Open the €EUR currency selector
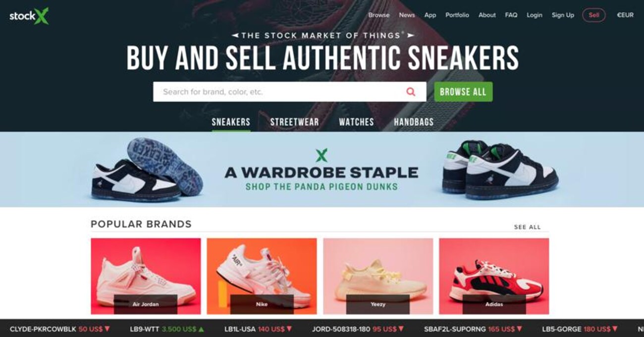644x337 pixels. coord(625,15)
